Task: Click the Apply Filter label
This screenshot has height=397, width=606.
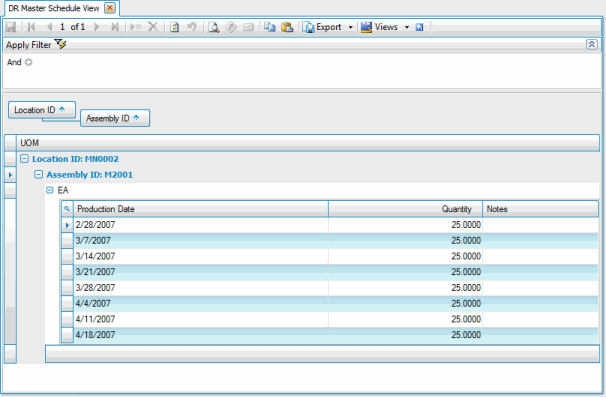Action: pyautogui.click(x=29, y=45)
